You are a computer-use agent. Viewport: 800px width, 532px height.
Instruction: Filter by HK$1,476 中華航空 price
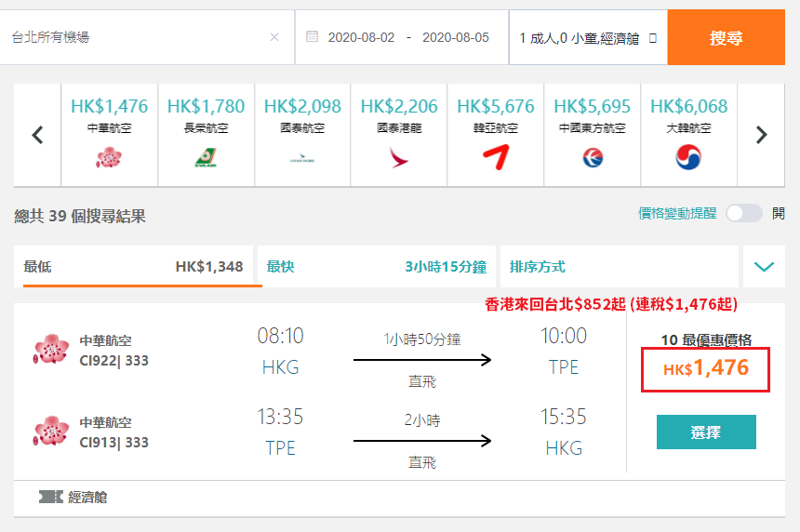click(x=109, y=106)
